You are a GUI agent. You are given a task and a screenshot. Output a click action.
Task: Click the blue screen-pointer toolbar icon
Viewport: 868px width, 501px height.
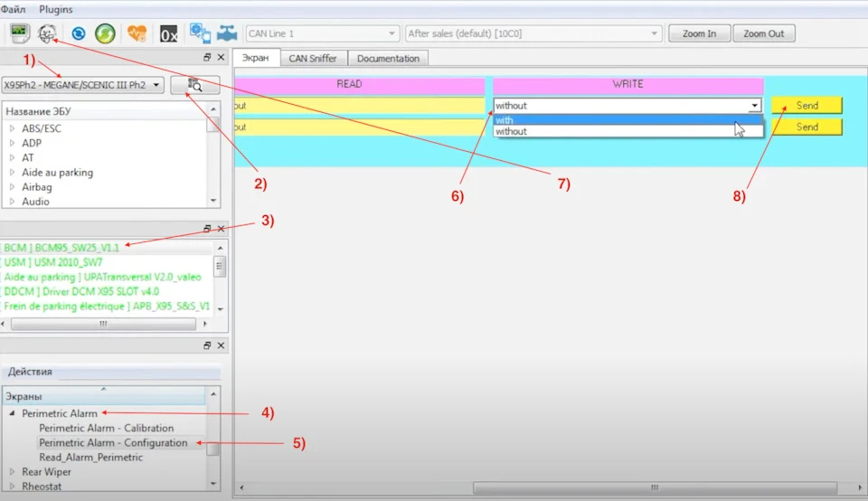pos(200,33)
